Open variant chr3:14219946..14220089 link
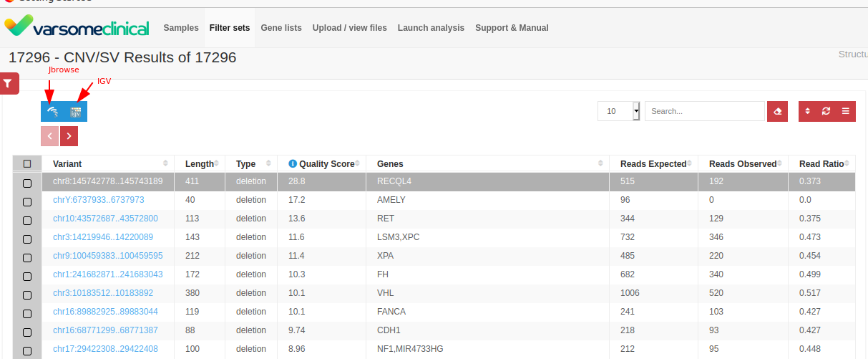Screen dimensions: 868x359 point(103,237)
